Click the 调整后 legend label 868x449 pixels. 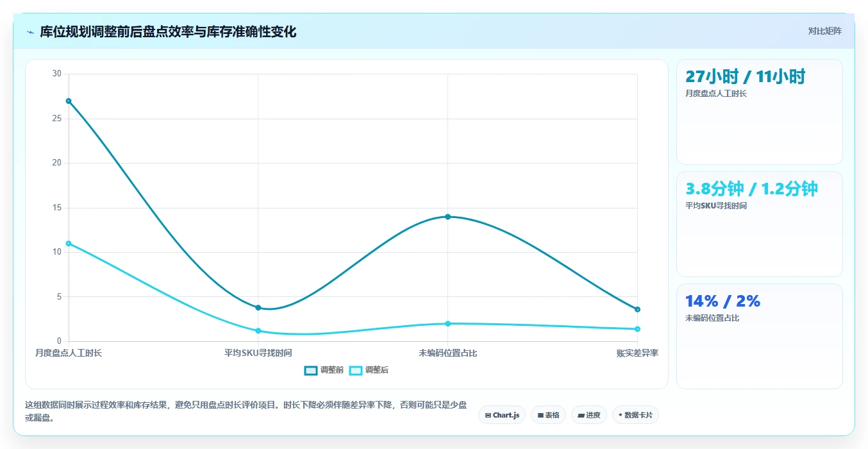(x=377, y=370)
